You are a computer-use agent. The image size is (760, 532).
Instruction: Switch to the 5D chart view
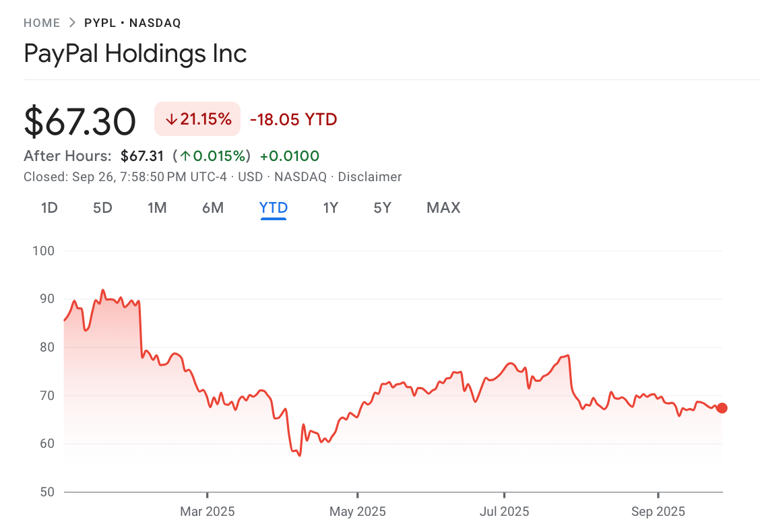[102, 208]
